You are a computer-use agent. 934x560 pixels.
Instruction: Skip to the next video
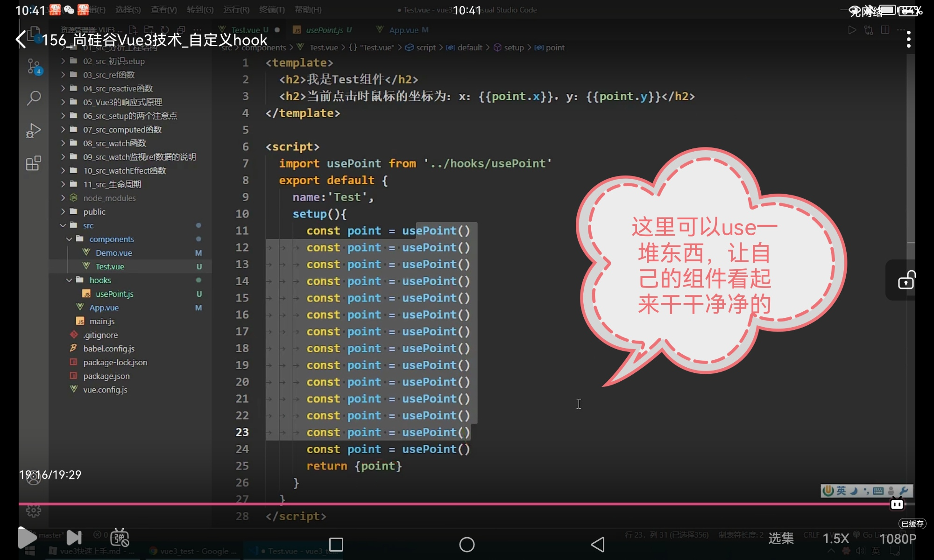[74, 538]
